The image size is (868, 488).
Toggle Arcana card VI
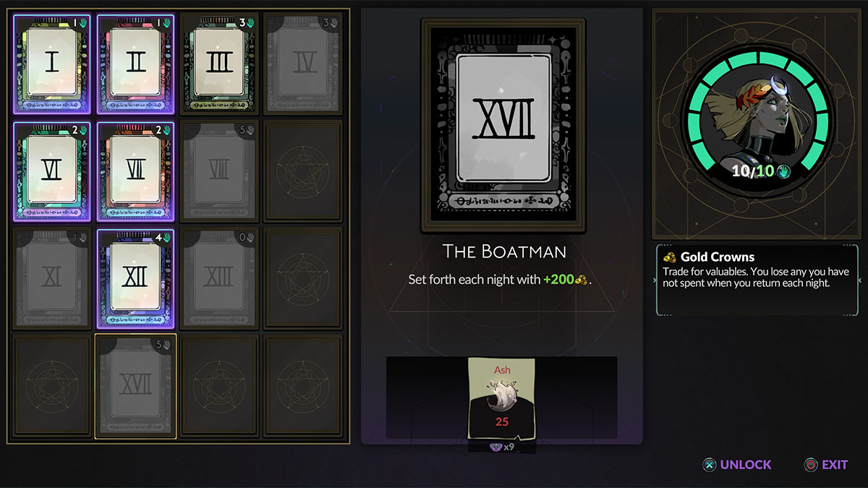click(x=52, y=171)
